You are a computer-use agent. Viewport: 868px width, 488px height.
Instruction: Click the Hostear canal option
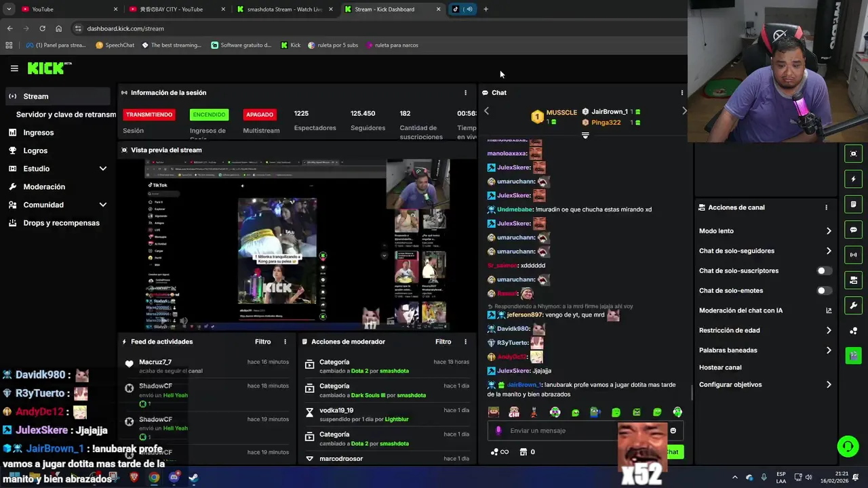click(720, 367)
